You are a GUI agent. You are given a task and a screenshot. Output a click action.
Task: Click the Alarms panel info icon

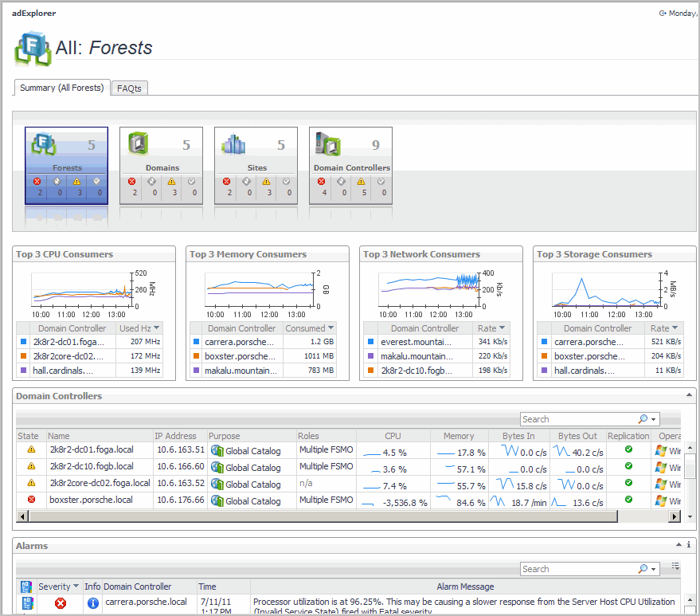point(689,545)
